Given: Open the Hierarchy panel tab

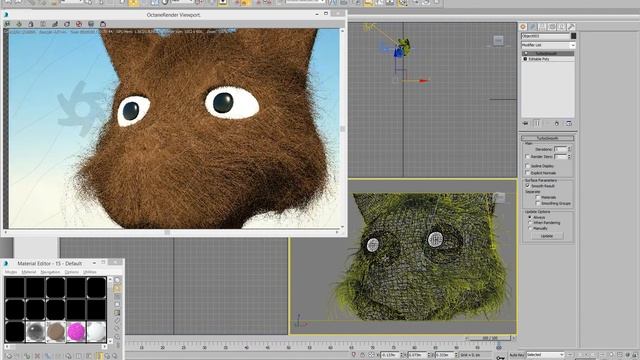Looking at the screenshot, I should click(x=542, y=27).
